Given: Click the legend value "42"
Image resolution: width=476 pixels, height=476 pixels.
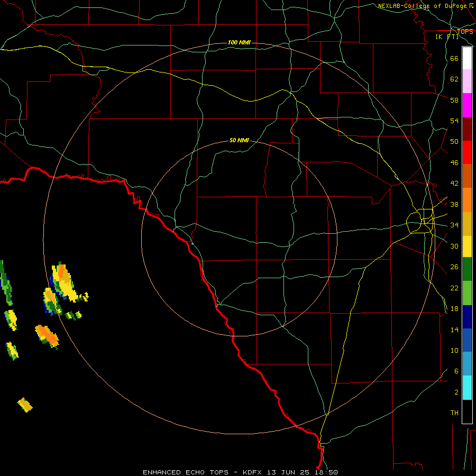Looking at the screenshot, I should point(454,184).
